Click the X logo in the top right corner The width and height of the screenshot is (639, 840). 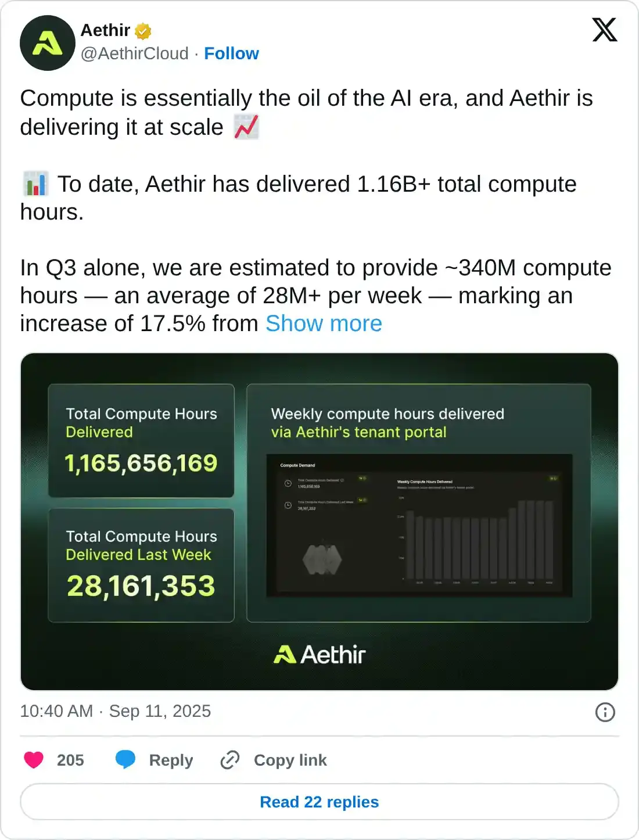click(x=604, y=30)
